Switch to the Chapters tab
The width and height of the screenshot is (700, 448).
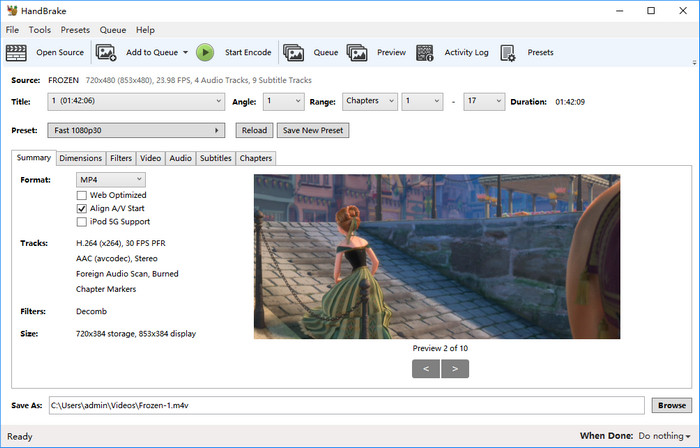coord(255,158)
